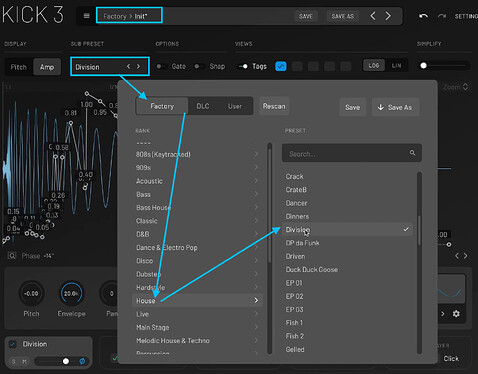The image size is (478, 374).
Task: Go to the next preset with top arrow
Action: point(388,16)
